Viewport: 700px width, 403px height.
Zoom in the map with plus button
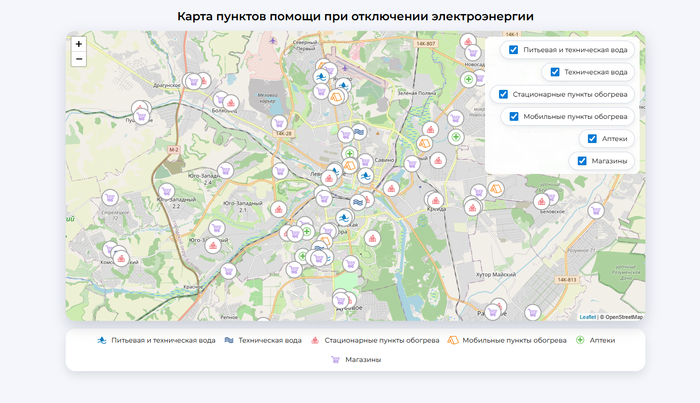pos(79,44)
